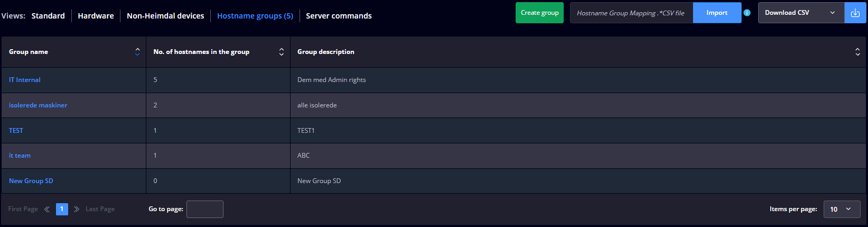Click the Dem med Admin rights description
The image size is (868, 227).
coord(332,80)
